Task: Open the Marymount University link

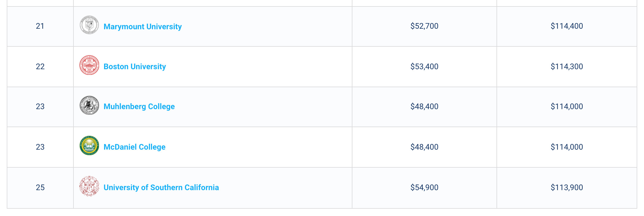Action: pyautogui.click(x=143, y=26)
